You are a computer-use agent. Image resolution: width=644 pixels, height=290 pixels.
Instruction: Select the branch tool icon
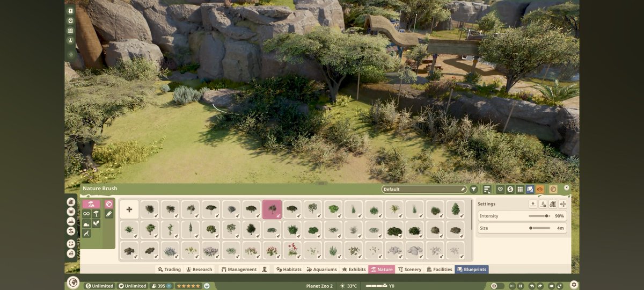(86, 233)
